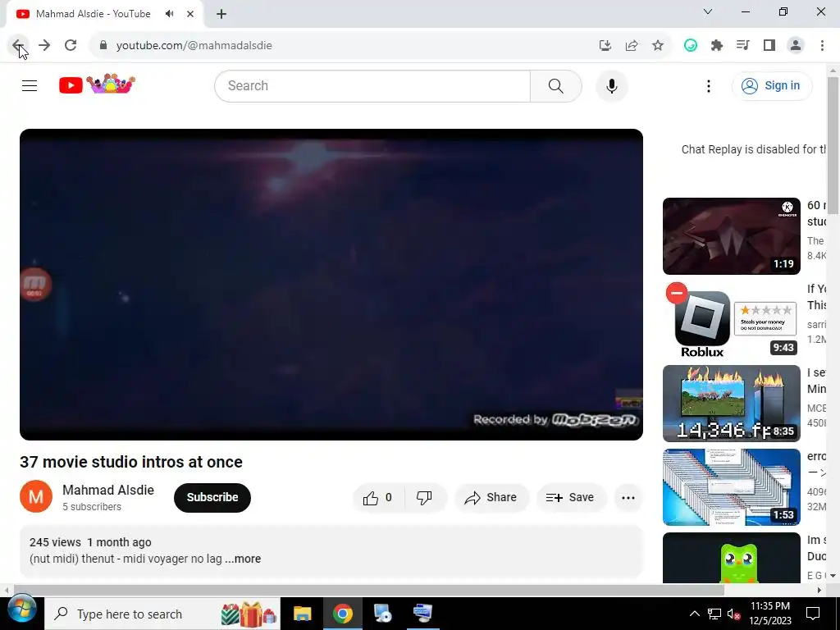The height and width of the screenshot is (630, 840).
Task: Click the taskbar search box
Action: coord(162,614)
